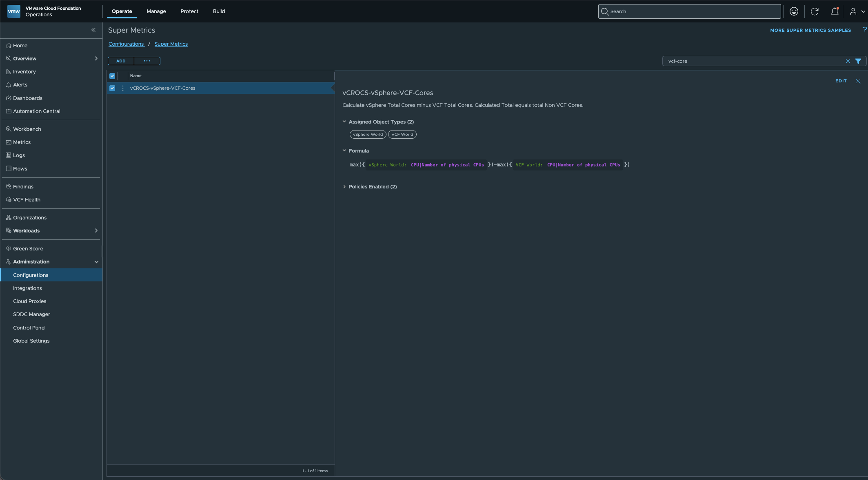The height and width of the screenshot is (480, 868).
Task: Toggle the select-all checkbox in table header
Action: pos(112,76)
